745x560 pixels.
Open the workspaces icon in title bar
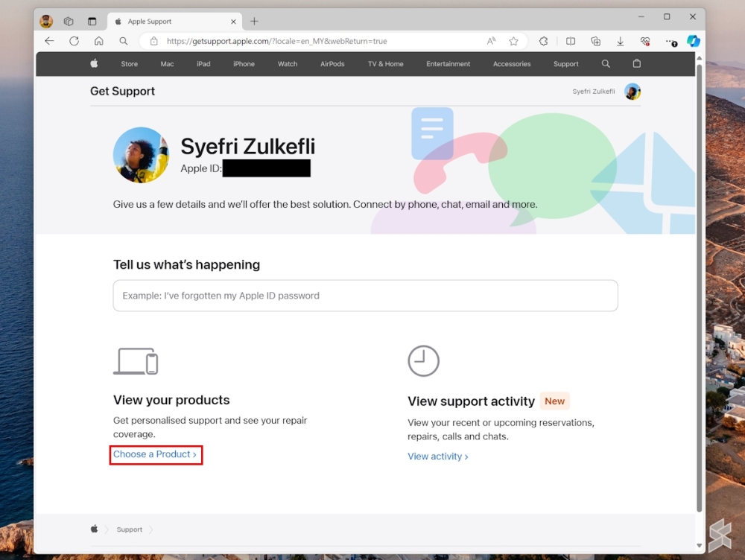(x=69, y=22)
